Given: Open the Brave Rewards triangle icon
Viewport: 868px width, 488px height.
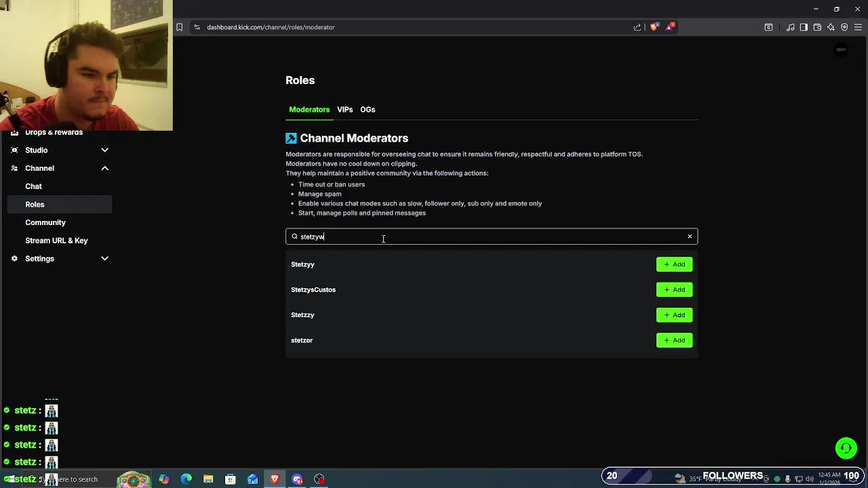Looking at the screenshot, I should (670, 26).
